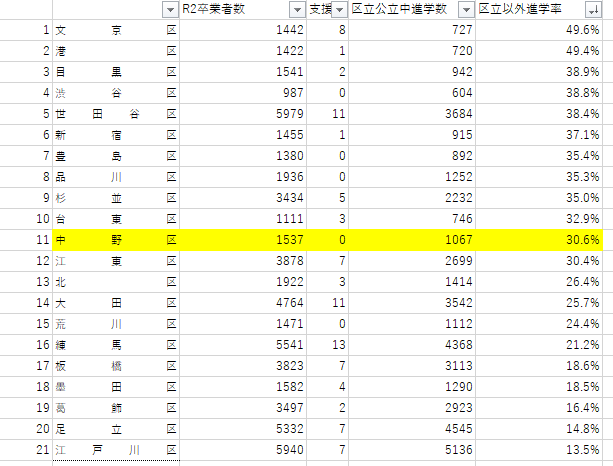Image resolution: width=613 pixels, height=466 pixels.
Task: Click rank number 1 cell
Action: 26,30
